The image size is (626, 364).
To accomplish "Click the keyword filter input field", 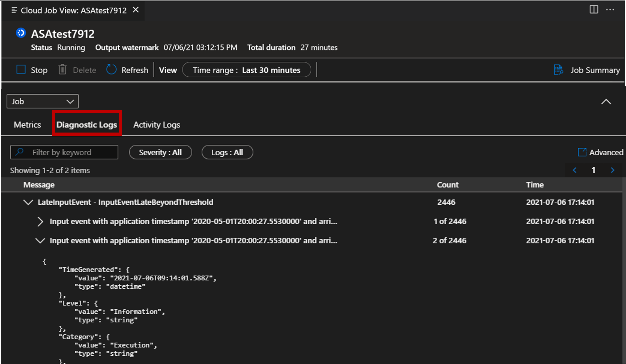I will click(65, 152).
